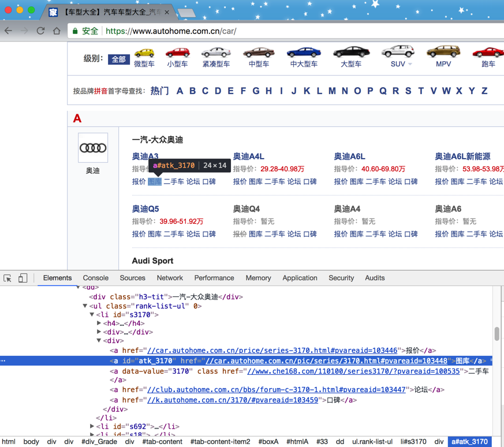Jump to brand letter B
The width and height of the screenshot is (504, 447).
(x=192, y=91)
